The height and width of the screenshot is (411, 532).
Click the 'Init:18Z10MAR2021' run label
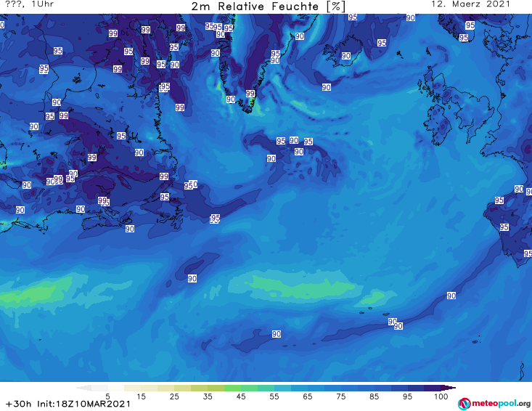click(x=83, y=404)
